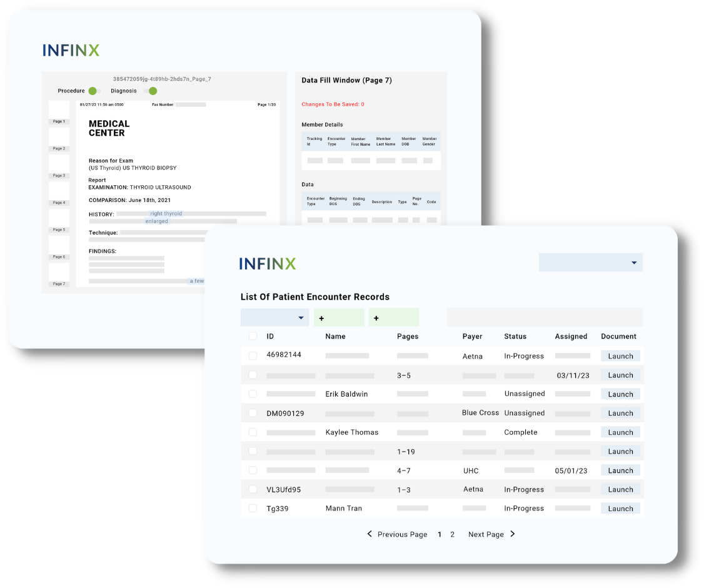Launch document for Kaylee Thomas
This screenshot has width=704, height=588.
click(620, 432)
